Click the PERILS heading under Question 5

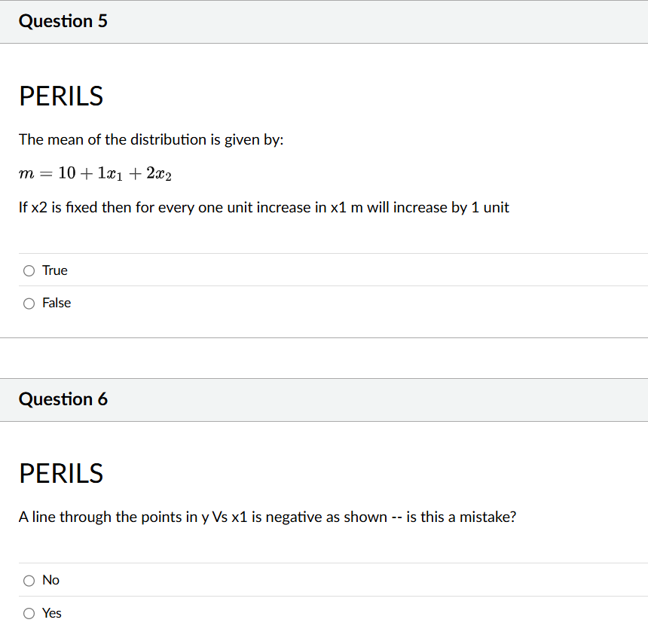coord(60,96)
